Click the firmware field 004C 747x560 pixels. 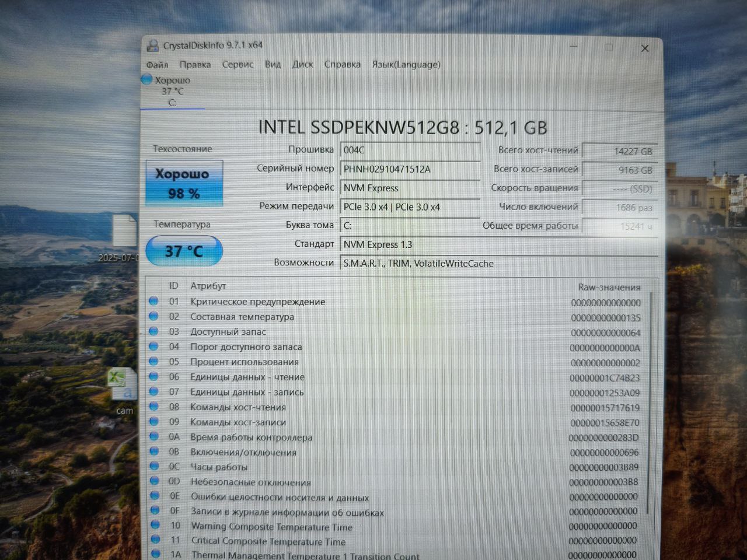pyautogui.click(x=410, y=150)
